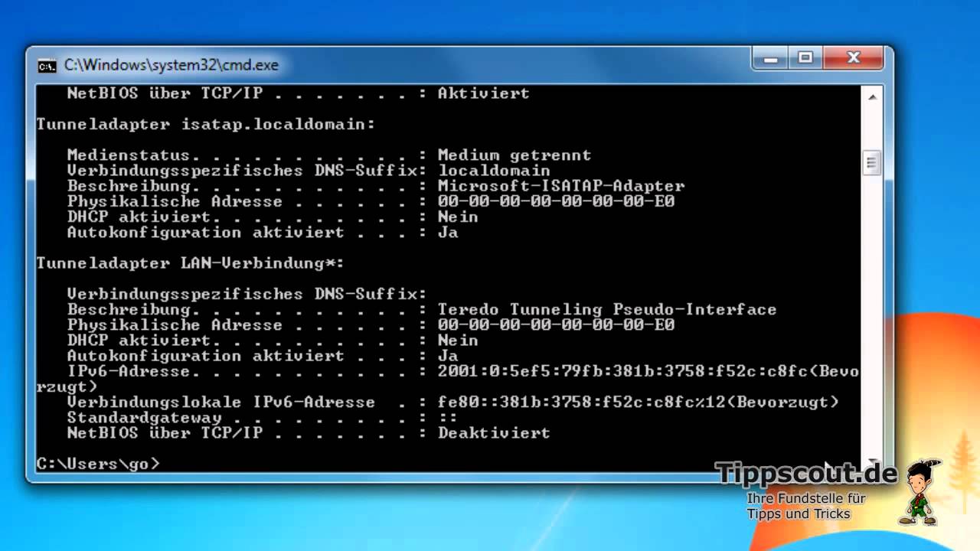Click the "Medium getrennt" status value

pyautogui.click(x=514, y=155)
